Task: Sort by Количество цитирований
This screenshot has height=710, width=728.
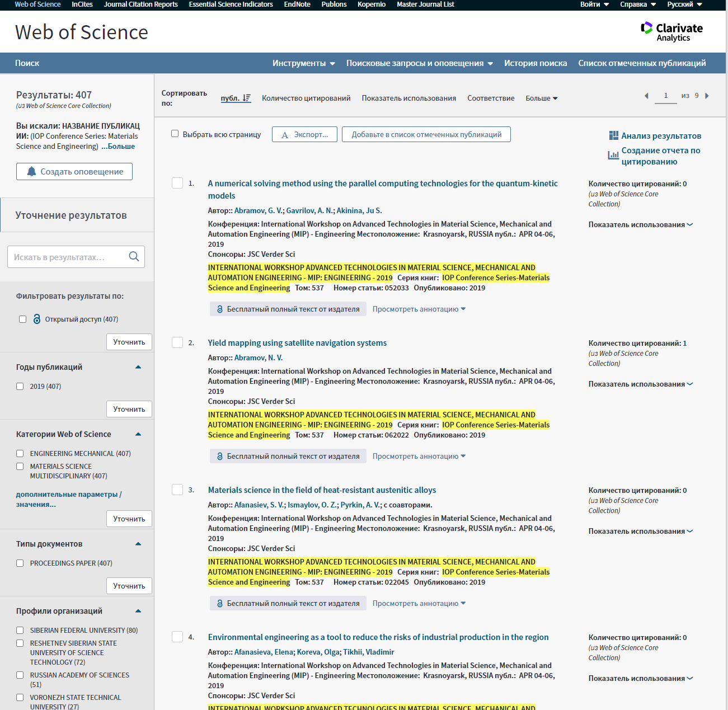Action: click(x=306, y=98)
